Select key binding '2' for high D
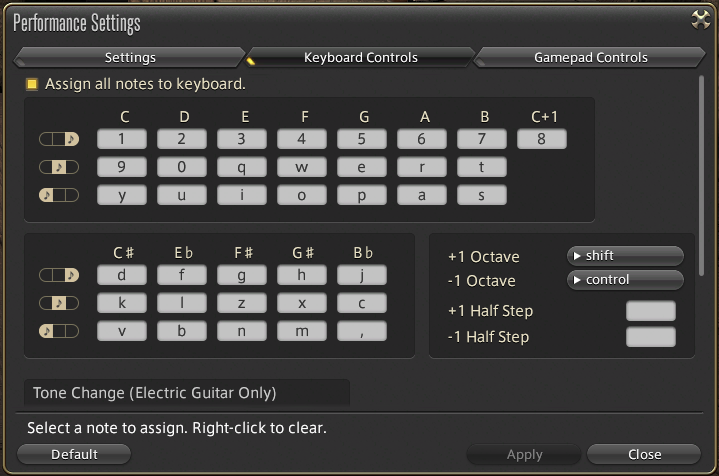Image resolution: width=719 pixels, height=476 pixels. click(x=182, y=139)
